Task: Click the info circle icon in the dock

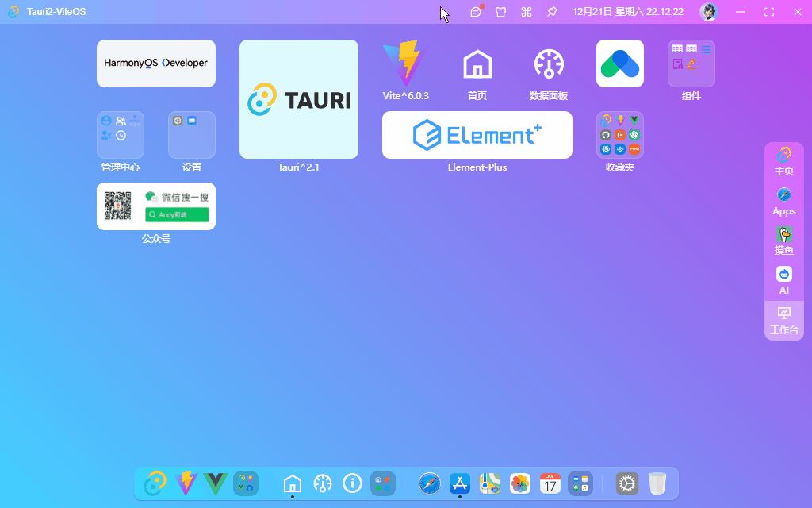Action: pos(353,483)
